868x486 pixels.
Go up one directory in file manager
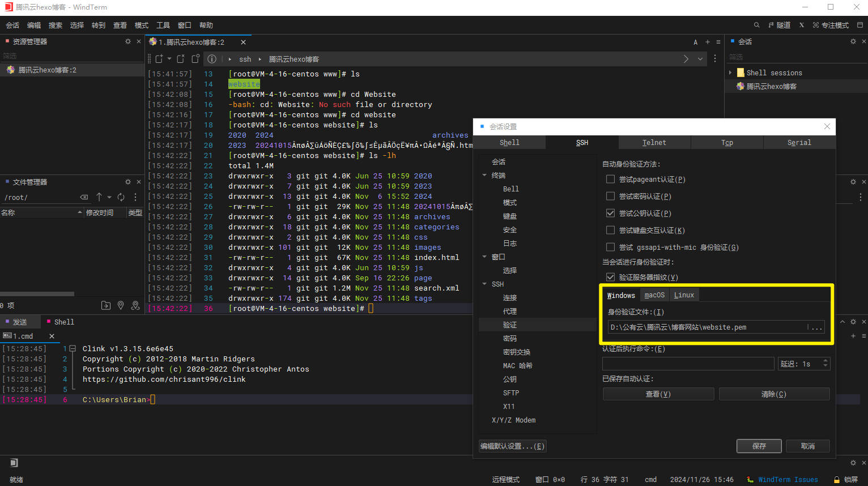tap(99, 197)
